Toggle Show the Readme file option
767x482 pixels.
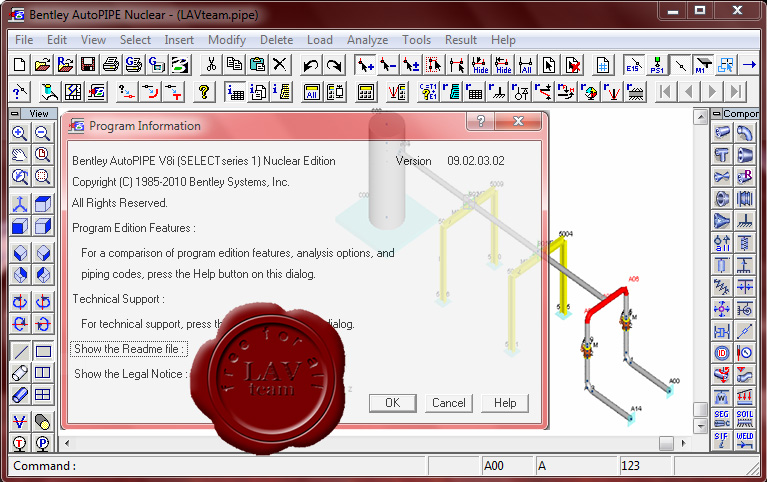tap(129, 349)
